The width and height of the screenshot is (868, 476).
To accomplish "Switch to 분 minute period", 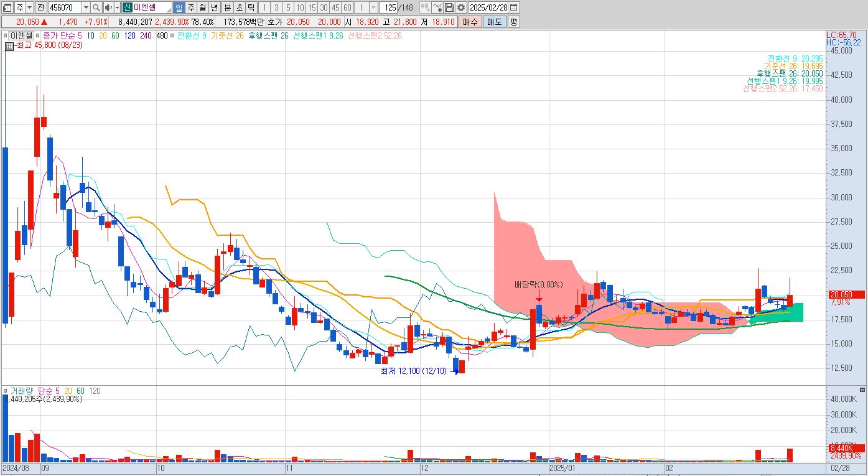I will click(x=227, y=7).
